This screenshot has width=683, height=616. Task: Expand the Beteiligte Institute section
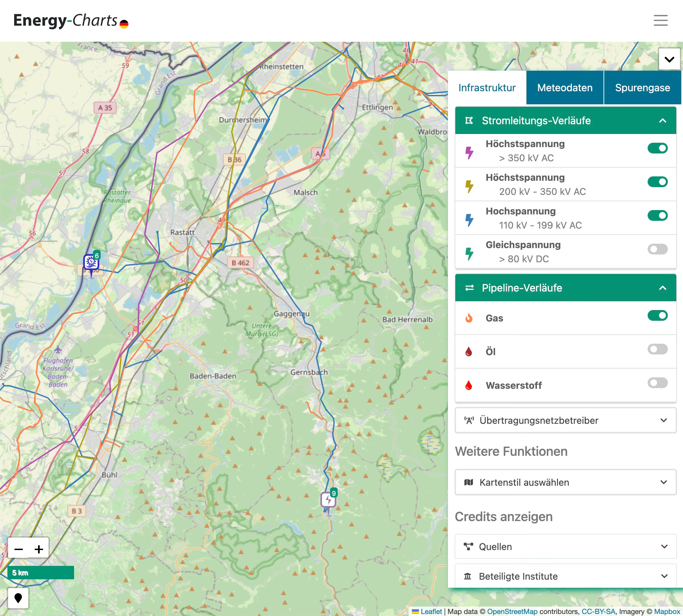(565, 576)
